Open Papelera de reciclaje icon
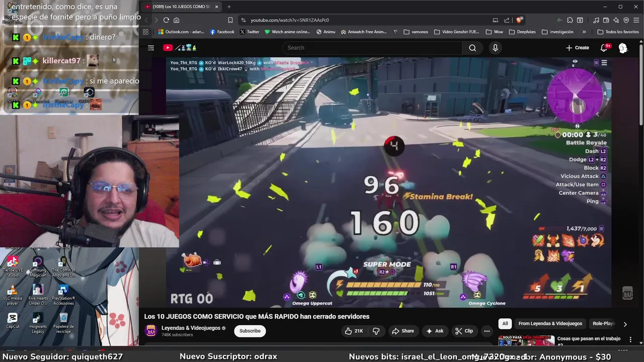The image size is (644, 362). click(63, 323)
